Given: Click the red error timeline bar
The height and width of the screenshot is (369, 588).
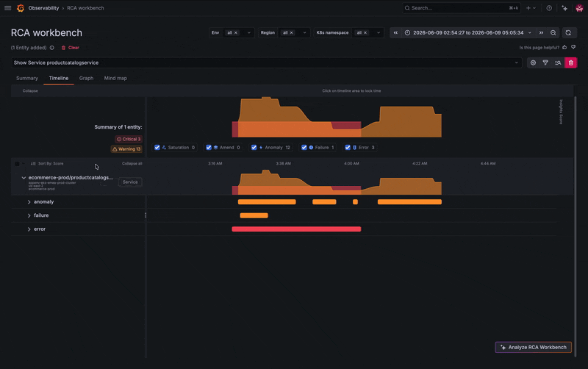Looking at the screenshot, I should (296, 229).
